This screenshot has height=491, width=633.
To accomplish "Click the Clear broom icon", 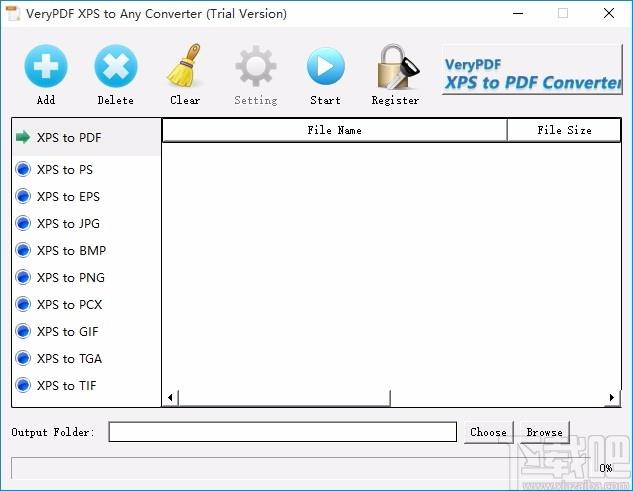I will pyautogui.click(x=185, y=68).
